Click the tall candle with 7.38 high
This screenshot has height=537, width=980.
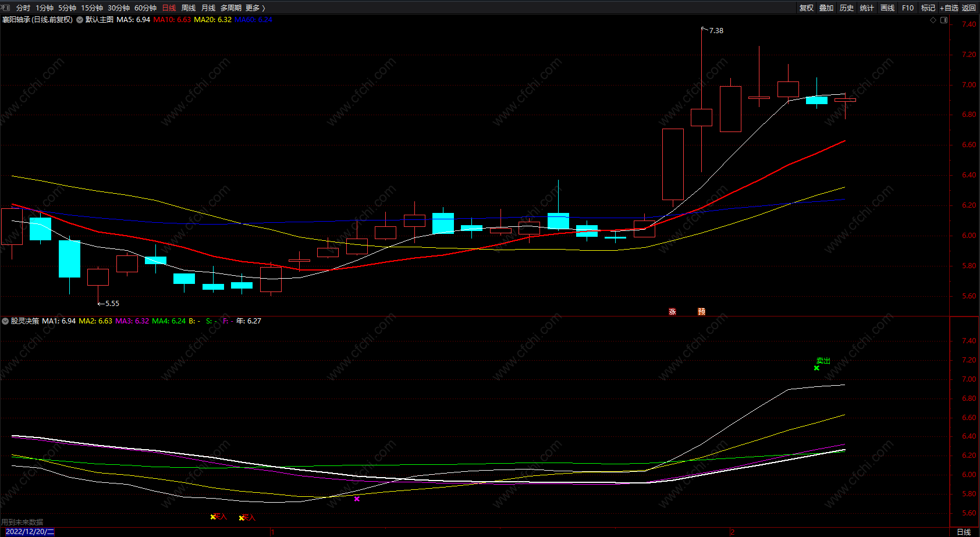[x=701, y=118]
